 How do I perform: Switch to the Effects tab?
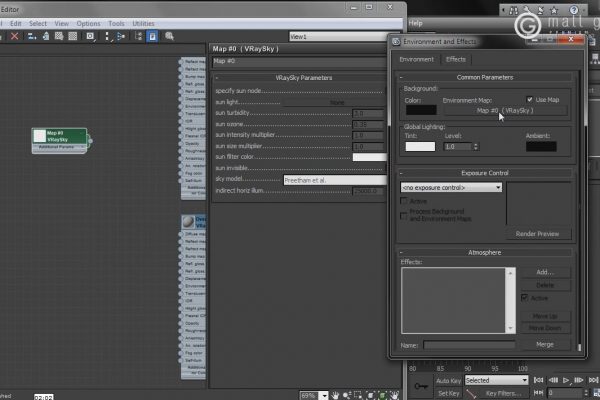coord(456,59)
